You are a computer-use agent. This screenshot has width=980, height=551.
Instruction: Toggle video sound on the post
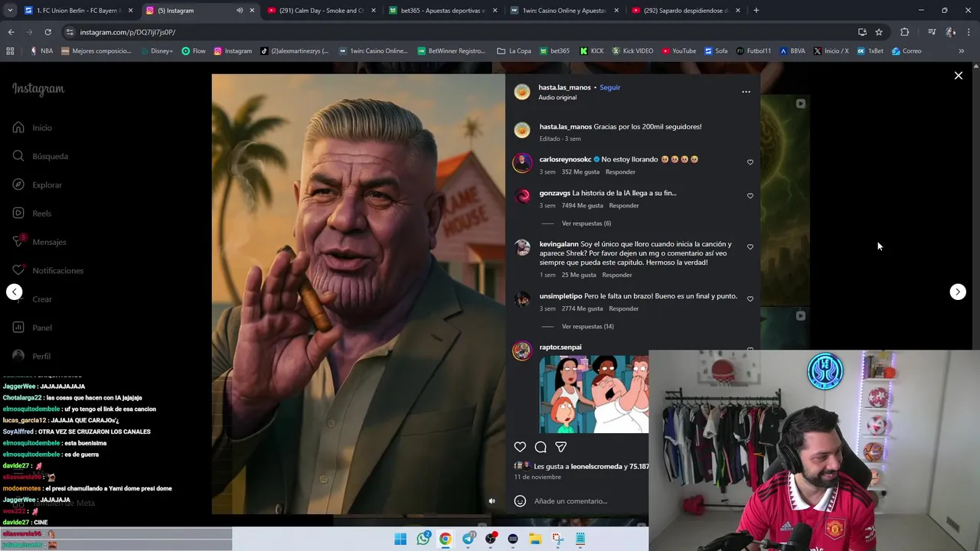492,501
